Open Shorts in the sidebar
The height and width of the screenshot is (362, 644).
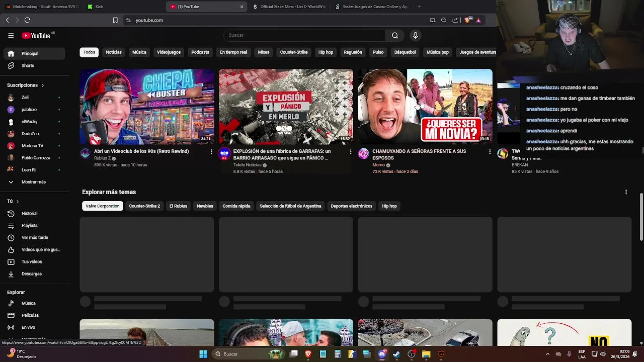click(x=34, y=65)
